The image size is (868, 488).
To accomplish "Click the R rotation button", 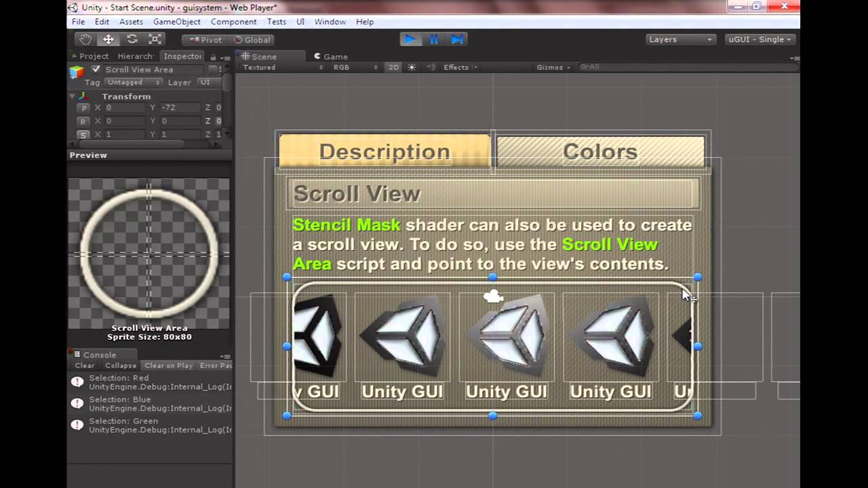I will 83,121.
